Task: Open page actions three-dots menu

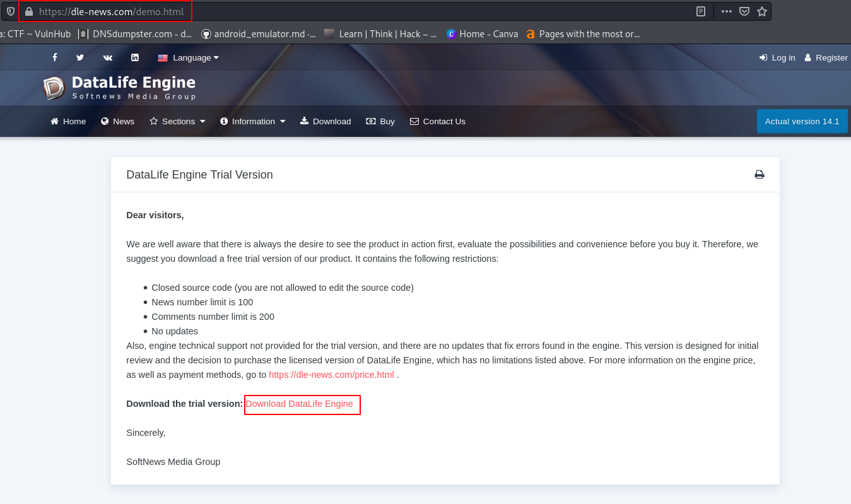Action: [727, 11]
